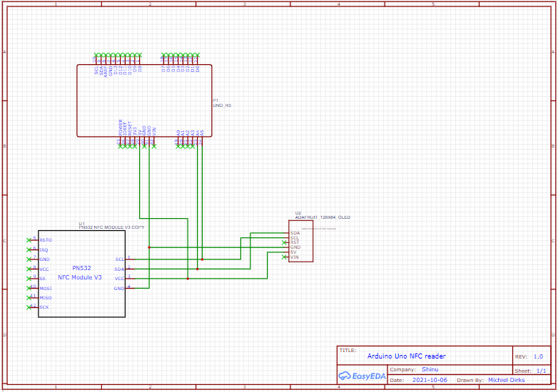Select the date value '2021-10-06'
Screen dimensions: 558x392
[430, 380]
